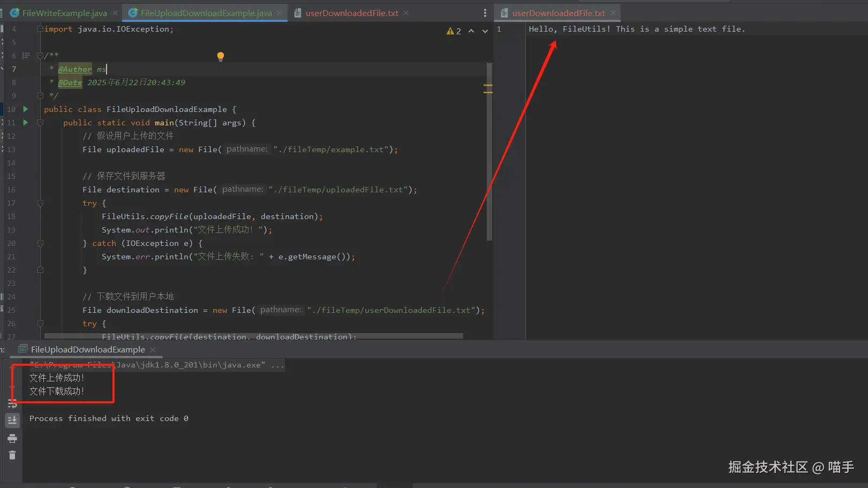Go to previous highlighted problem arrow
Image resolution: width=868 pixels, height=488 pixels.
tap(471, 31)
